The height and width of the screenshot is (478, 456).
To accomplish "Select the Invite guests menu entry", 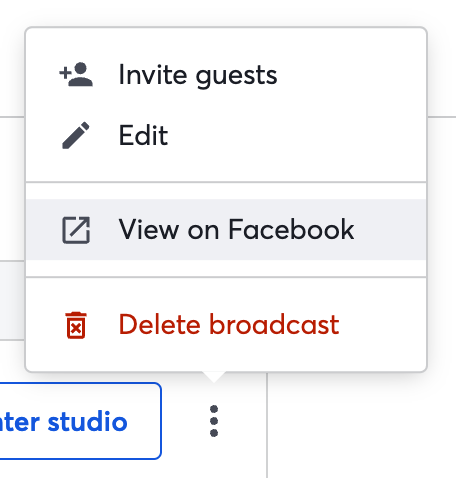I will [x=226, y=75].
